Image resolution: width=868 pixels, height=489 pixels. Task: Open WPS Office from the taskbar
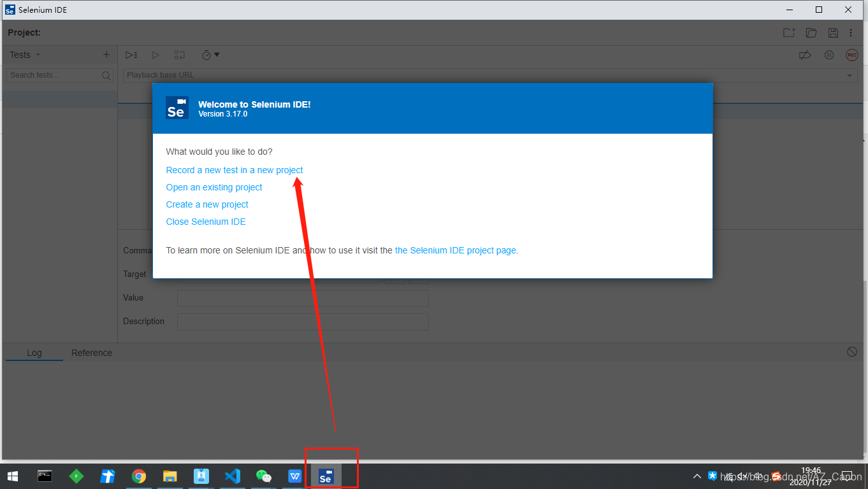tap(295, 476)
